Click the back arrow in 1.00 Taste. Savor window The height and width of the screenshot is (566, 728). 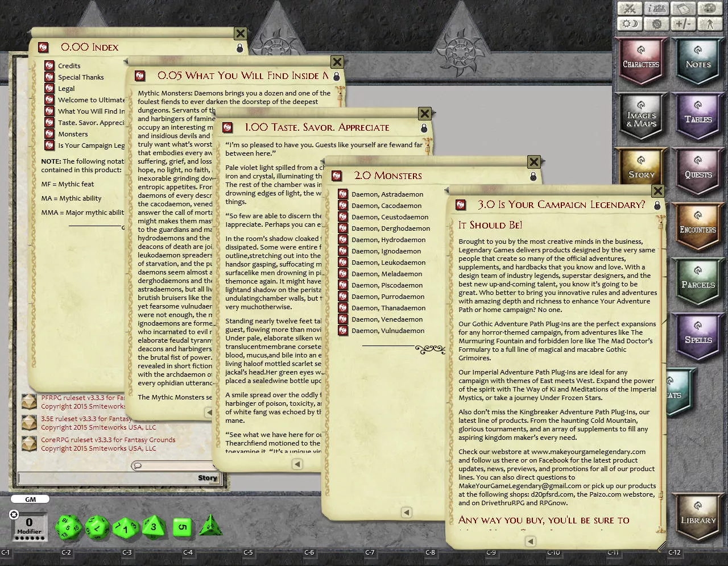click(297, 464)
